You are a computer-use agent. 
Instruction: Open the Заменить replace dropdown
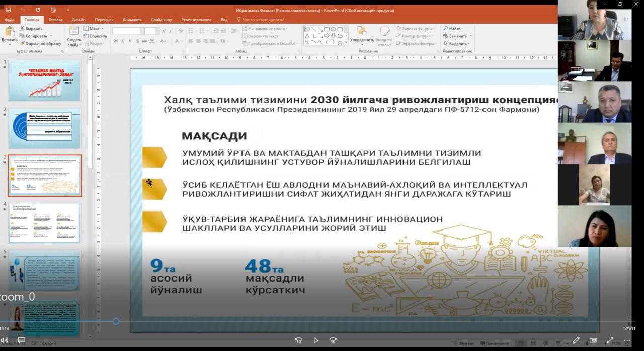458,36
